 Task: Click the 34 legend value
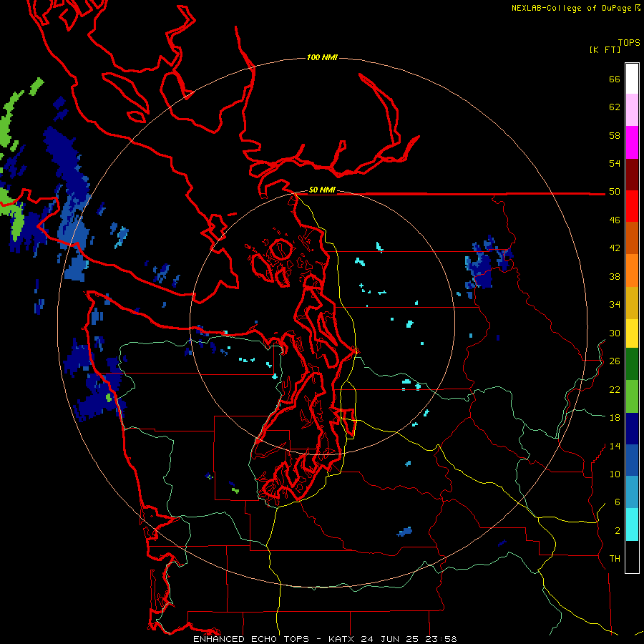pos(615,305)
